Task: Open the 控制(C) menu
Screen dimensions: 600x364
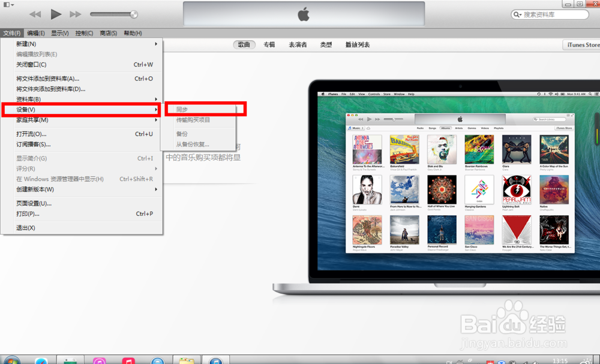Action: click(x=84, y=33)
